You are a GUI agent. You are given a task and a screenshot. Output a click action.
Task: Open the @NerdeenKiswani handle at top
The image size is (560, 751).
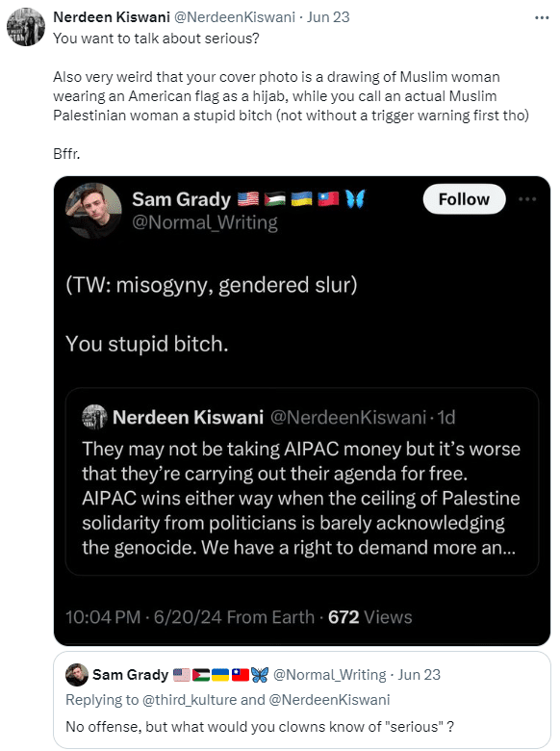tap(234, 17)
